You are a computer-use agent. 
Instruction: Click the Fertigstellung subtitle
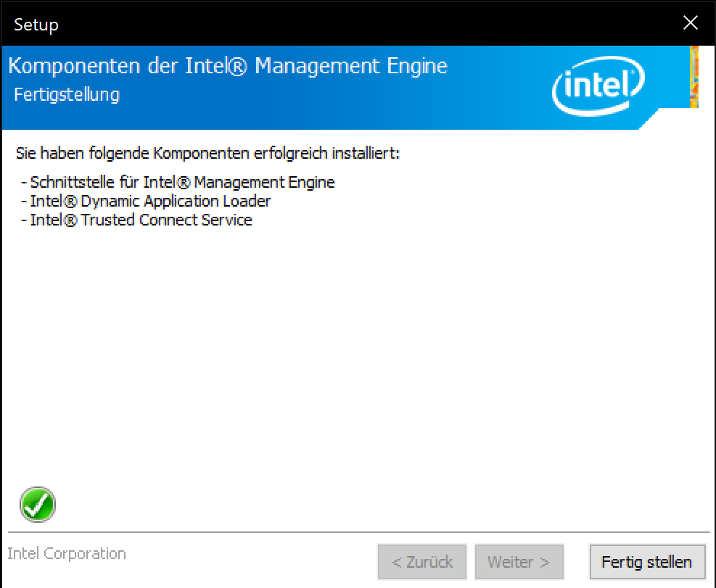pos(67,95)
